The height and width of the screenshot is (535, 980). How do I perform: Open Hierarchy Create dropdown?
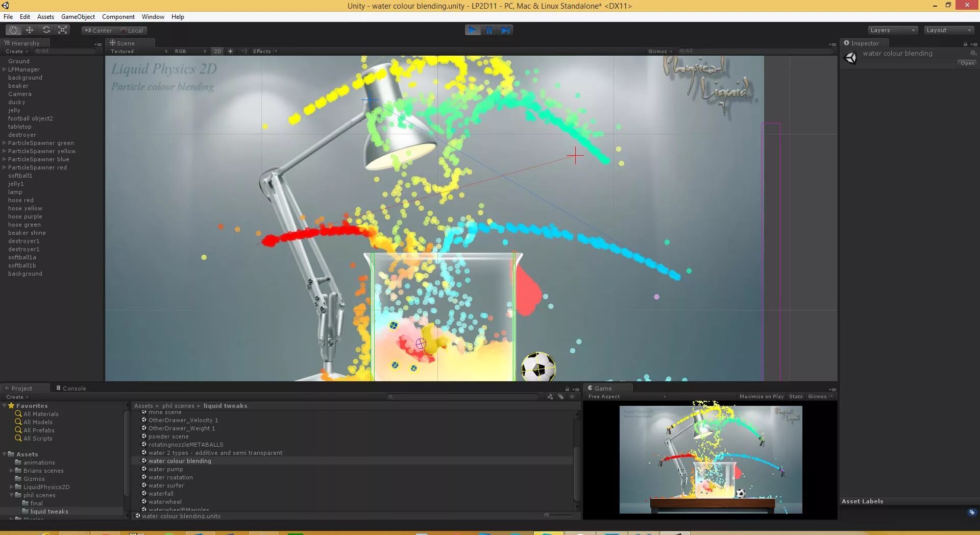click(16, 51)
